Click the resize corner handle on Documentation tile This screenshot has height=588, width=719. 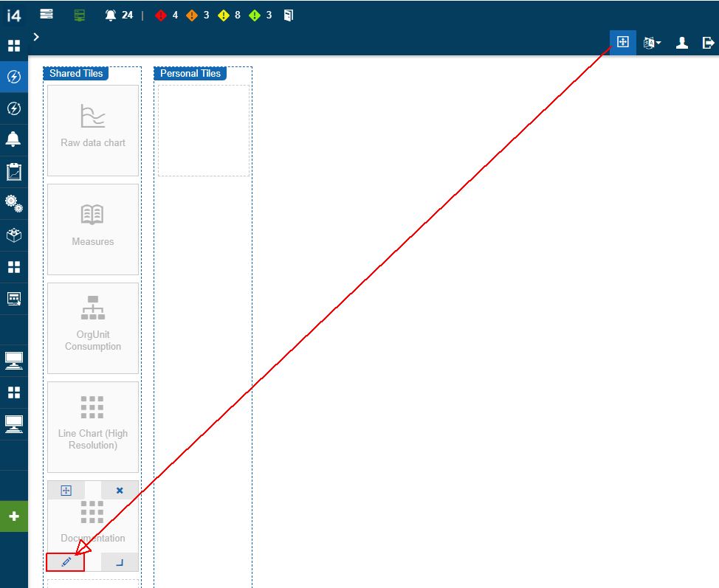120,562
